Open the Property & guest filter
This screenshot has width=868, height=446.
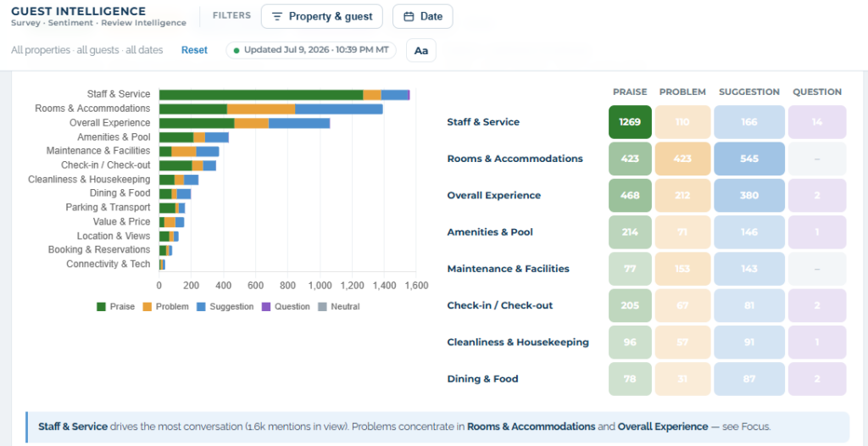321,17
